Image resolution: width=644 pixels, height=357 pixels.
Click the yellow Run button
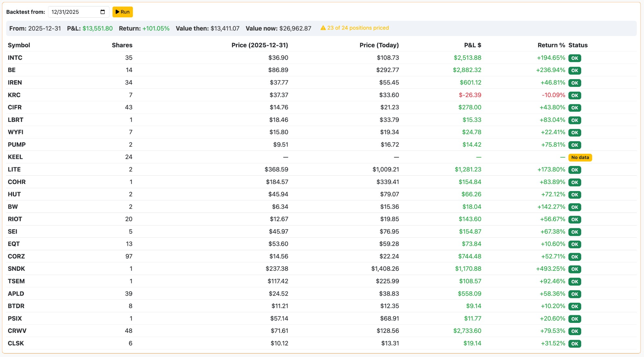(x=122, y=12)
